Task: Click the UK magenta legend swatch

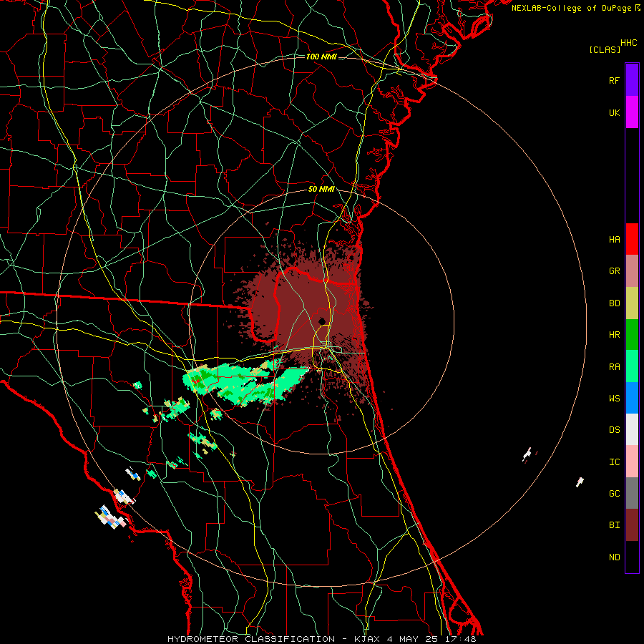Action: [632, 112]
